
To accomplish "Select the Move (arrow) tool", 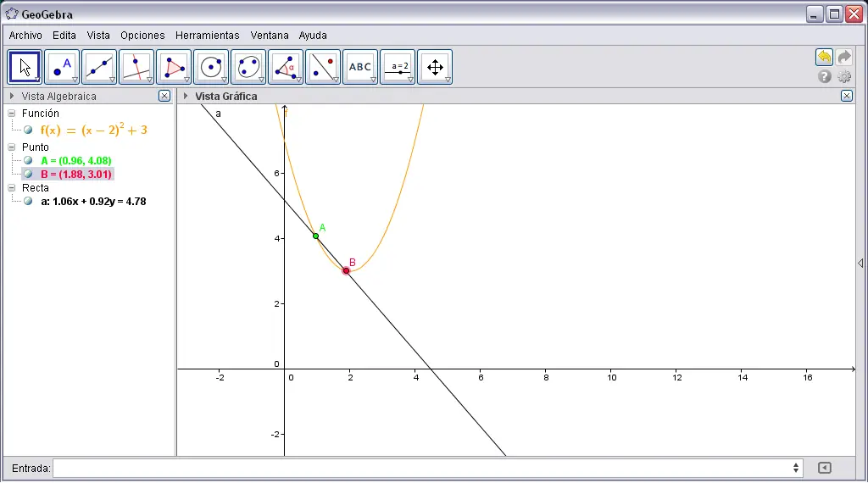I will click(25, 67).
